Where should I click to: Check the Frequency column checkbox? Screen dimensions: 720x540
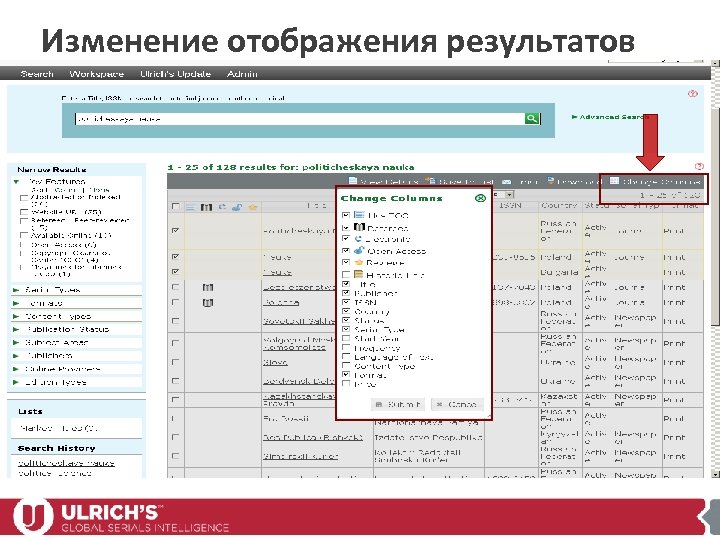[x=346, y=348]
